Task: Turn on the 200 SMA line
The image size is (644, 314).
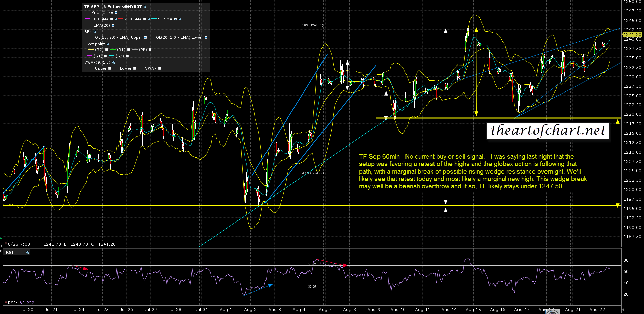Action: [x=145, y=19]
